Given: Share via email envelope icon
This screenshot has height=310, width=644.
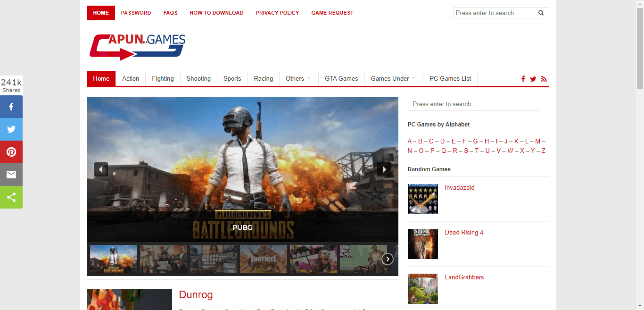Looking at the screenshot, I should 11,175.
